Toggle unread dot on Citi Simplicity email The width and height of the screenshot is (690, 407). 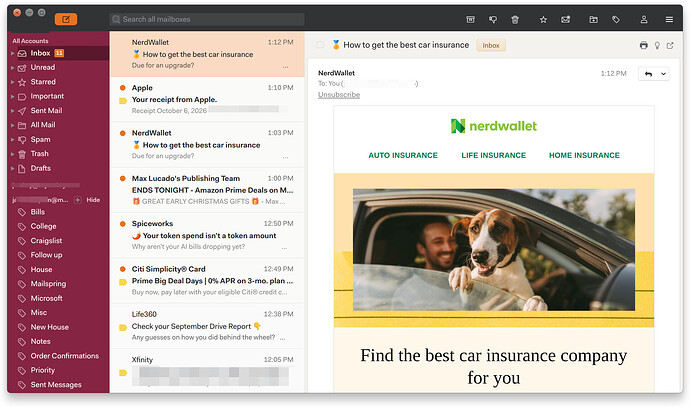(x=123, y=269)
